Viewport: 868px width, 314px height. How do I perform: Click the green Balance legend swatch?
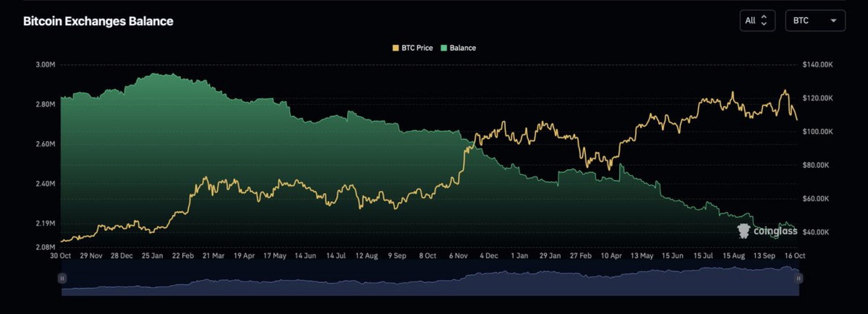444,48
